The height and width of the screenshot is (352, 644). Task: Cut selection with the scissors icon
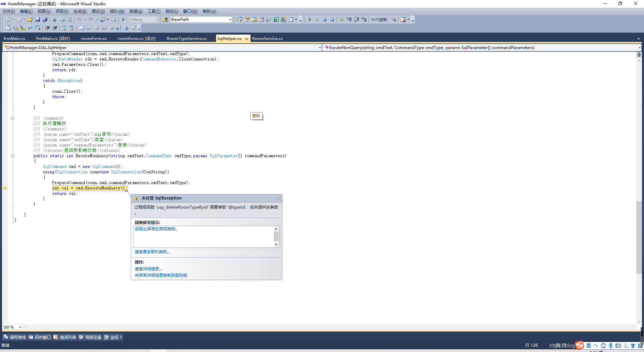coord(54,20)
